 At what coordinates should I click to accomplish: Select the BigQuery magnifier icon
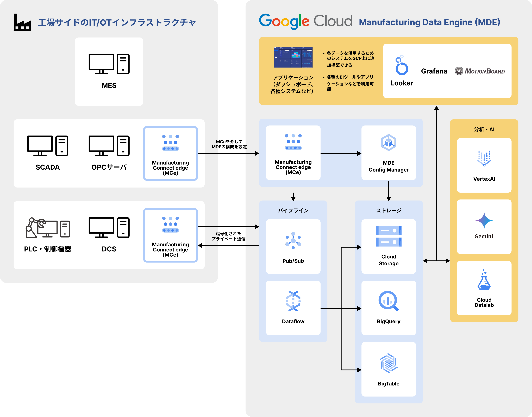point(388,301)
